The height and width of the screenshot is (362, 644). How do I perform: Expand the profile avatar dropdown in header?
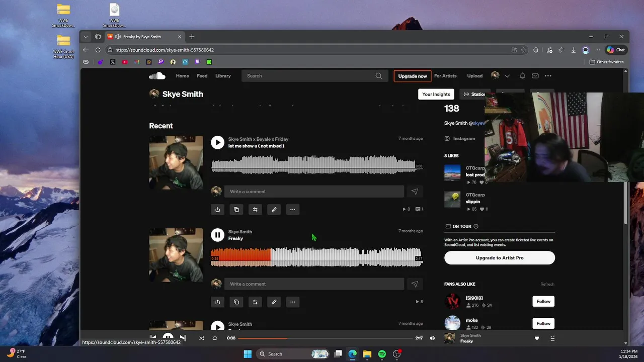[507, 76]
